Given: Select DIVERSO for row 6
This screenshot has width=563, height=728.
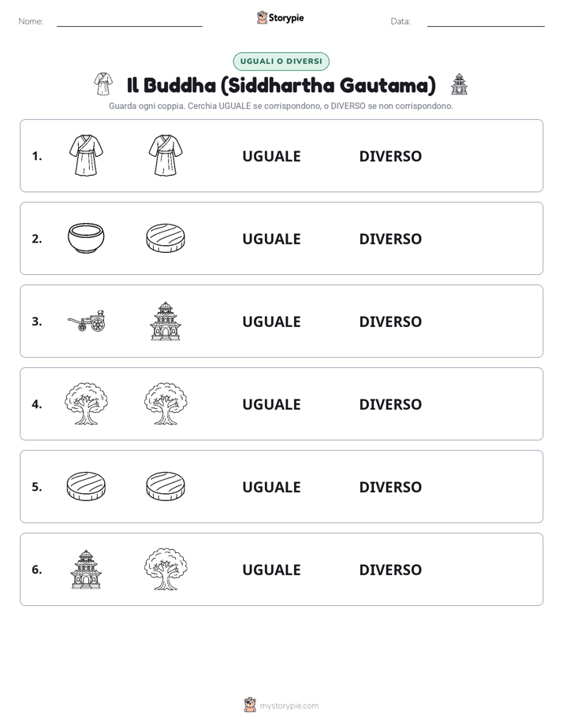Looking at the screenshot, I should point(390,569).
